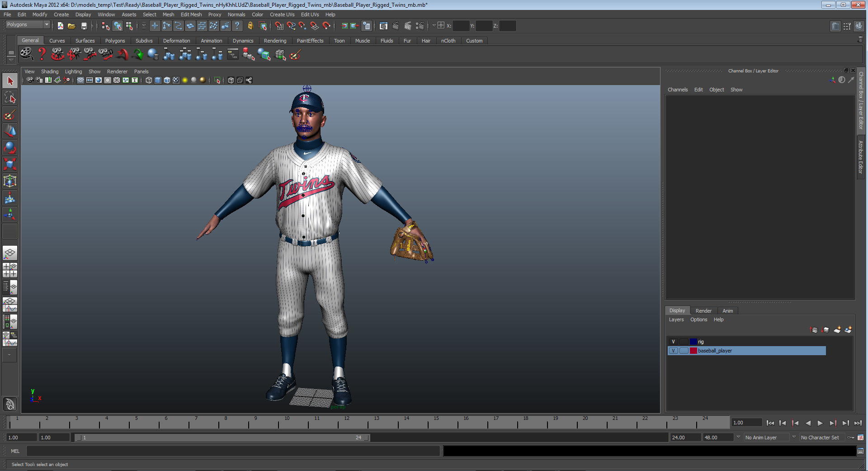868x471 pixels.
Task: Lock current selection with padlock icon
Action: pyautogui.click(x=250, y=26)
